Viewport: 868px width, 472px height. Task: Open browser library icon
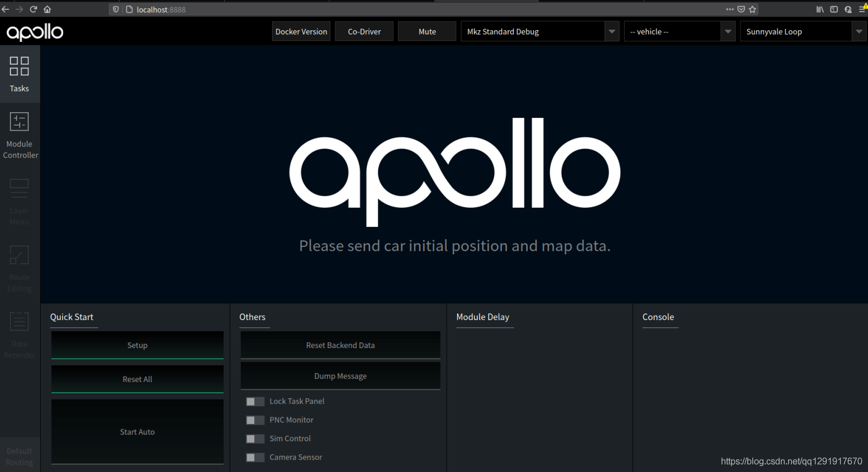(x=820, y=9)
